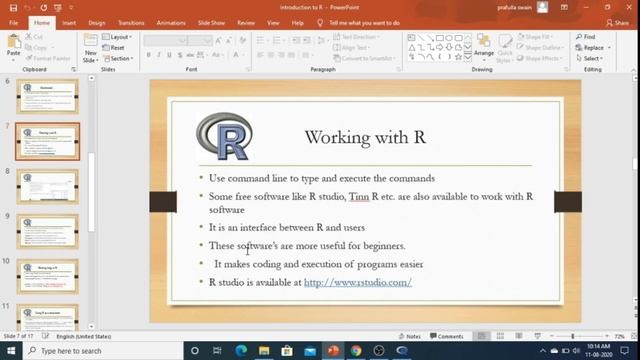Click the Save icon in the title bar
Image resolution: width=640 pixels, height=360 pixels.
tap(13, 8)
